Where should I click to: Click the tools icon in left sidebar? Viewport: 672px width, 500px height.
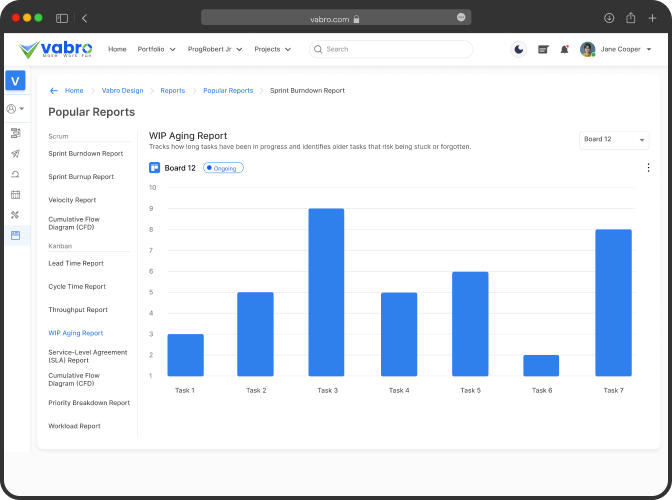pos(15,215)
